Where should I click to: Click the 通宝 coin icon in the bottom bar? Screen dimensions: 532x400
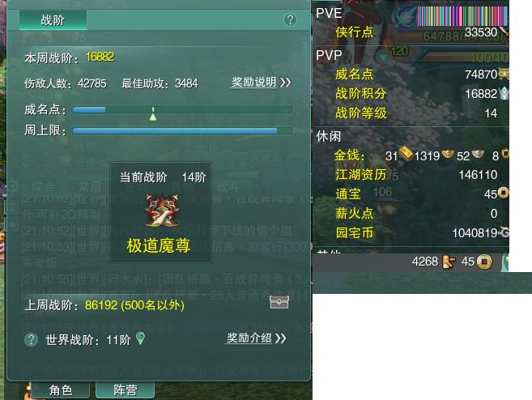tap(484, 262)
